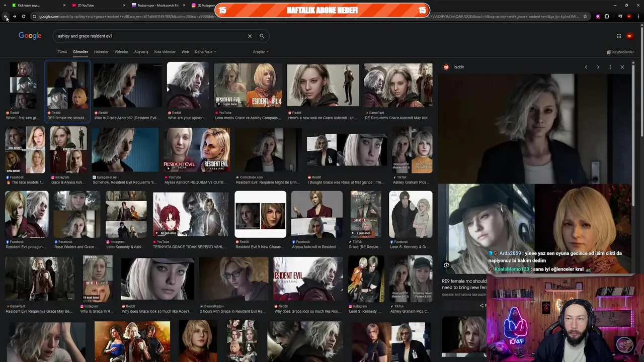Open 'Alyssa Ashcroft in Resident' Facebook result
Image resolution: width=644 pixels, height=362 pixels.
[x=316, y=220]
